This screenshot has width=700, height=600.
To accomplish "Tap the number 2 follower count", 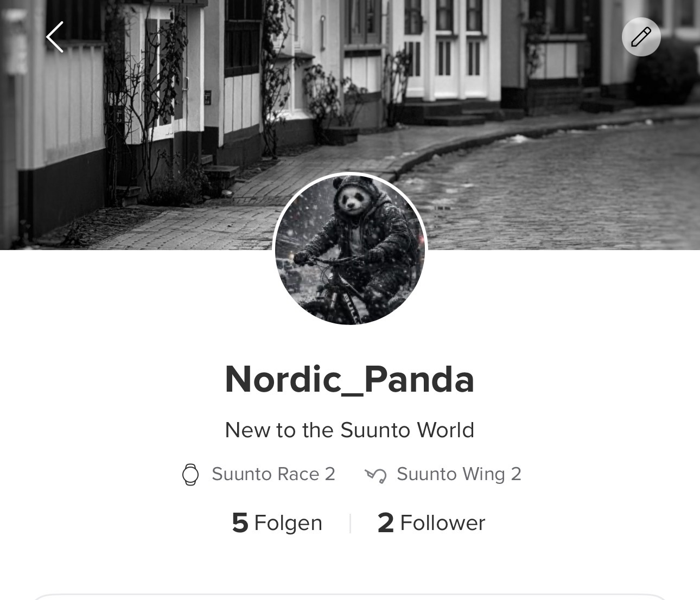I will click(x=385, y=523).
